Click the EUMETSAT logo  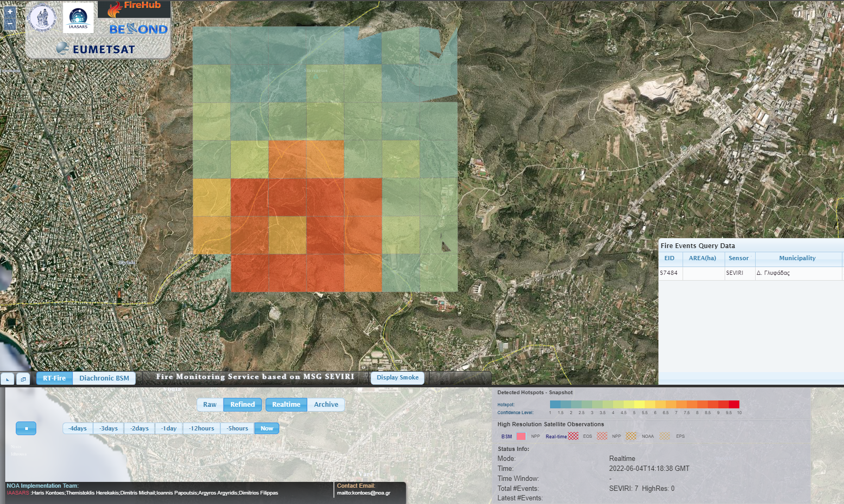(96, 49)
